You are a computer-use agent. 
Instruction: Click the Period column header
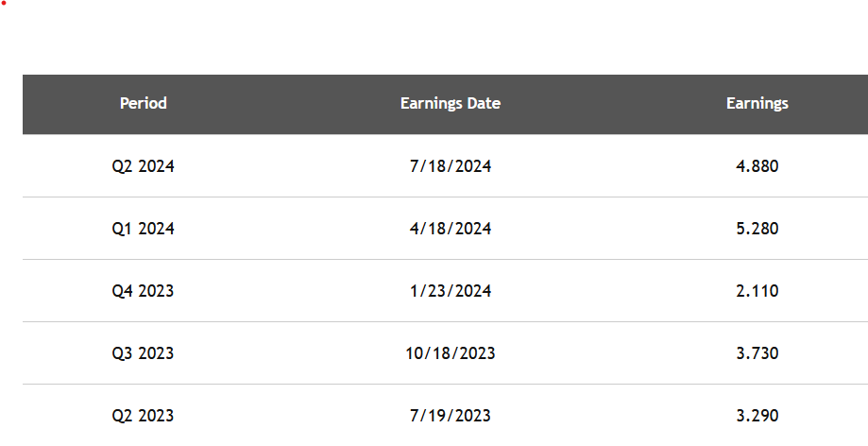[x=144, y=104]
